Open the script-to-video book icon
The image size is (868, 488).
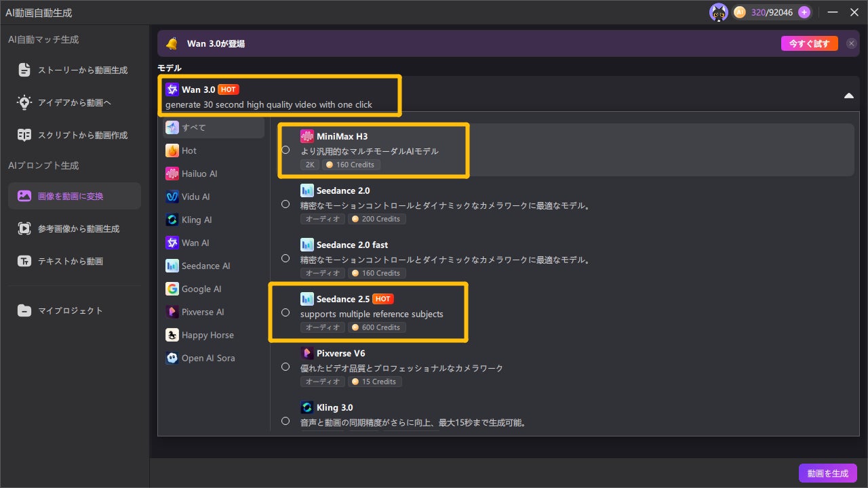point(25,135)
